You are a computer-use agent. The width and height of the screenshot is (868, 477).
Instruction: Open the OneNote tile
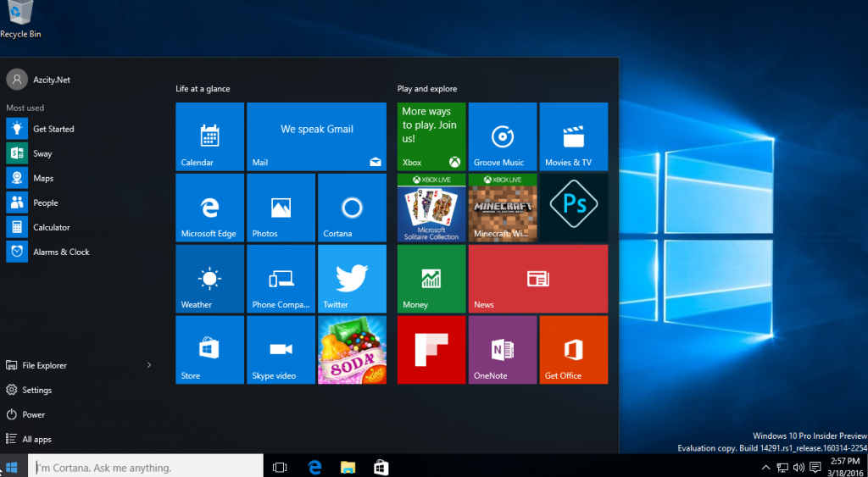coord(503,350)
